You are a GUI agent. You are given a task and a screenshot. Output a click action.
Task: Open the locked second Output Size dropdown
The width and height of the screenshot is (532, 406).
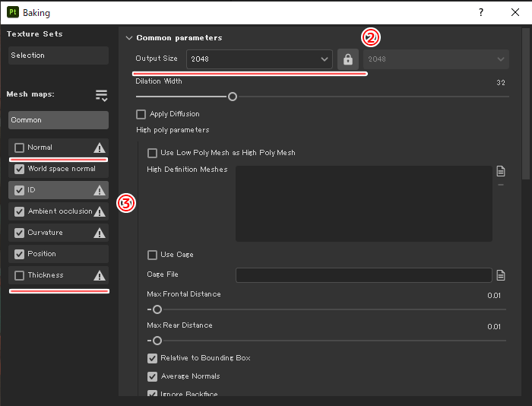(435, 59)
